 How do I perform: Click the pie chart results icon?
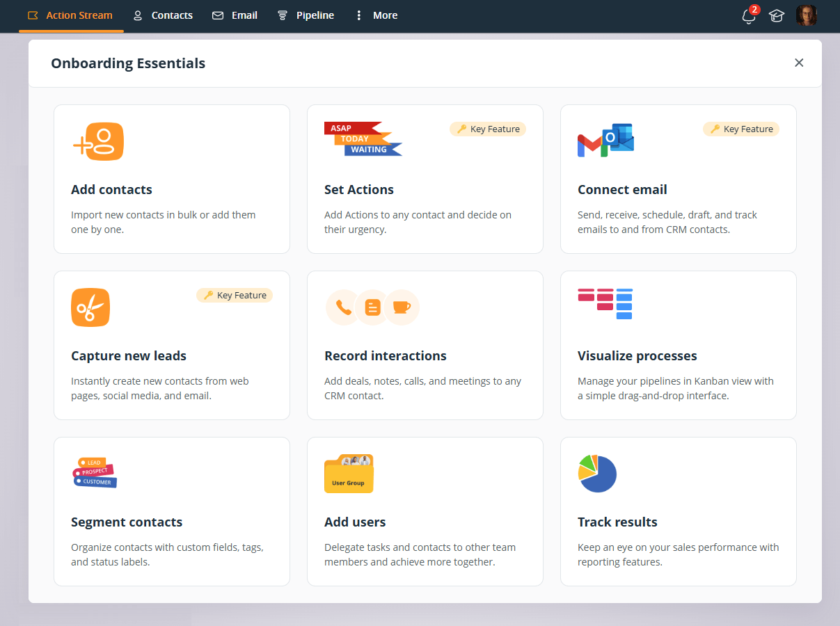click(x=597, y=474)
